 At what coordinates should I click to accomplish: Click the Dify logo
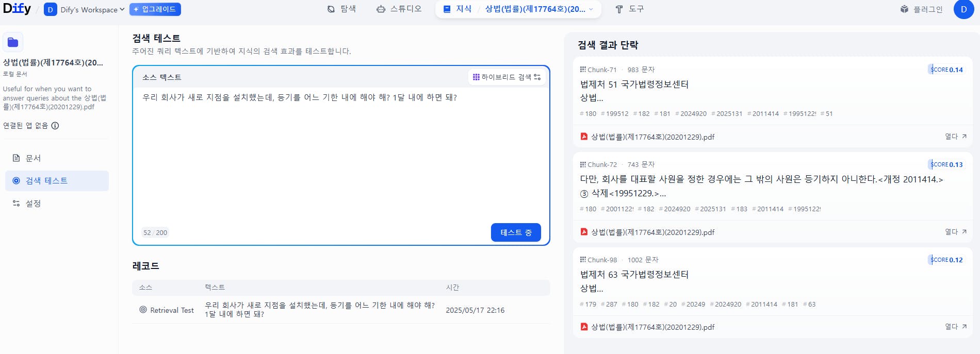click(17, 9)
